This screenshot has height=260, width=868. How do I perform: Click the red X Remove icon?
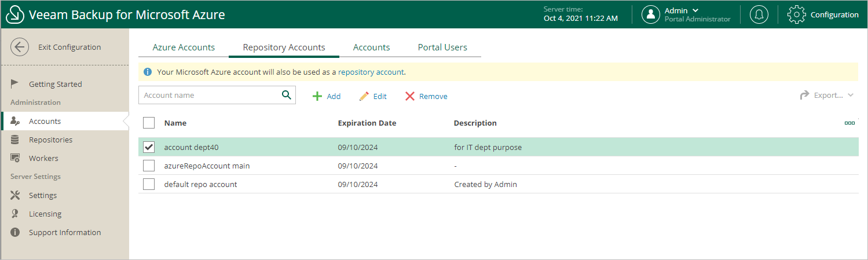(x=409, y=96)
